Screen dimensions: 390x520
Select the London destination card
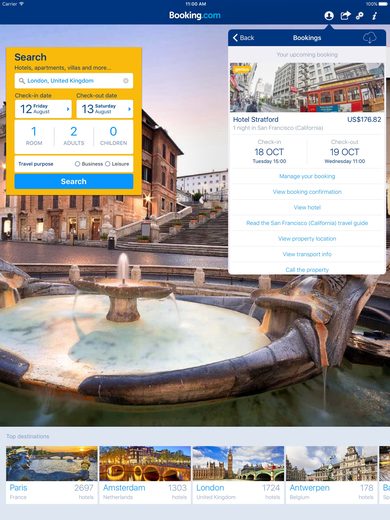[x=238, y=475]
